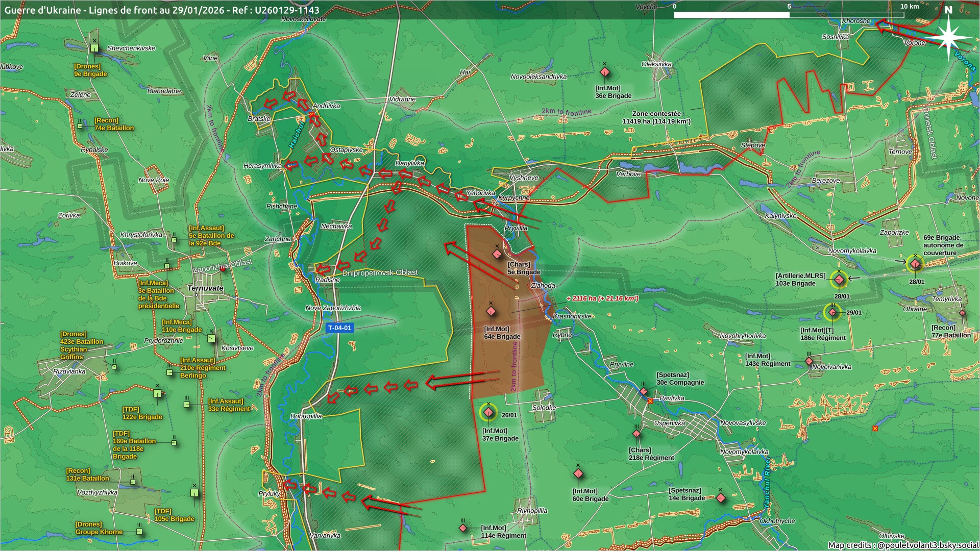Image resolution: width=980 pixels, height=551 pixels.
Task: Click the 186e Régiment circled diamond marker
Action: (x=832, y=312)
